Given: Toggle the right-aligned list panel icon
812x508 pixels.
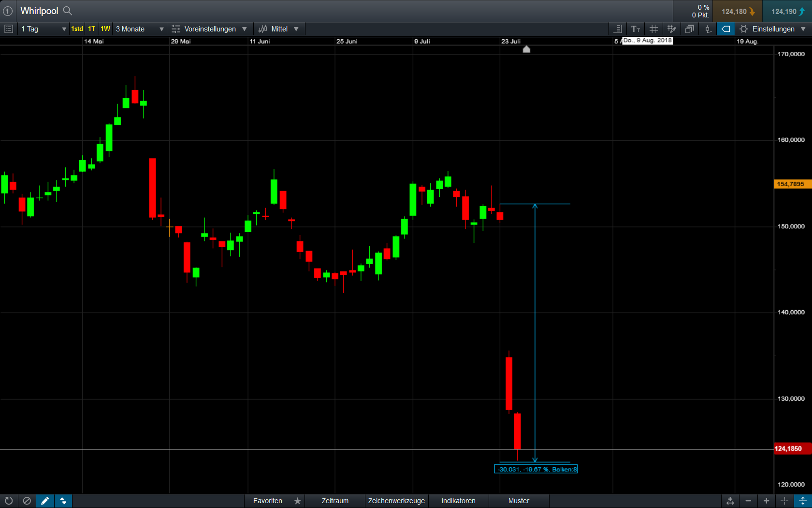Looking at the screenshot, I should [x=618, y=29].
